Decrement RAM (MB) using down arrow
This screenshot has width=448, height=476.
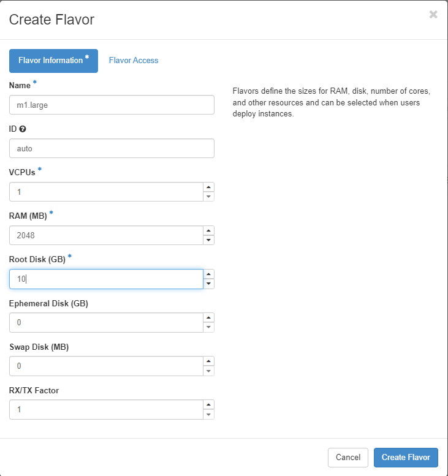coord(209,240)
